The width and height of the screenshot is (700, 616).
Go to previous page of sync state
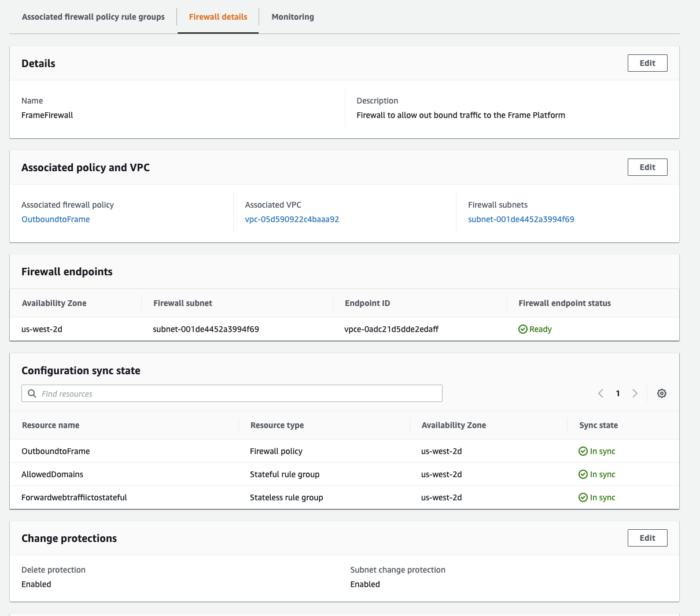600,393
